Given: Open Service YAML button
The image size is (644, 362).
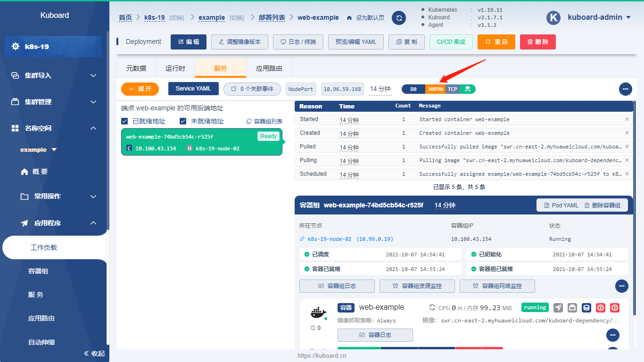Looking at the screenshot, I should tap(193, 89).
